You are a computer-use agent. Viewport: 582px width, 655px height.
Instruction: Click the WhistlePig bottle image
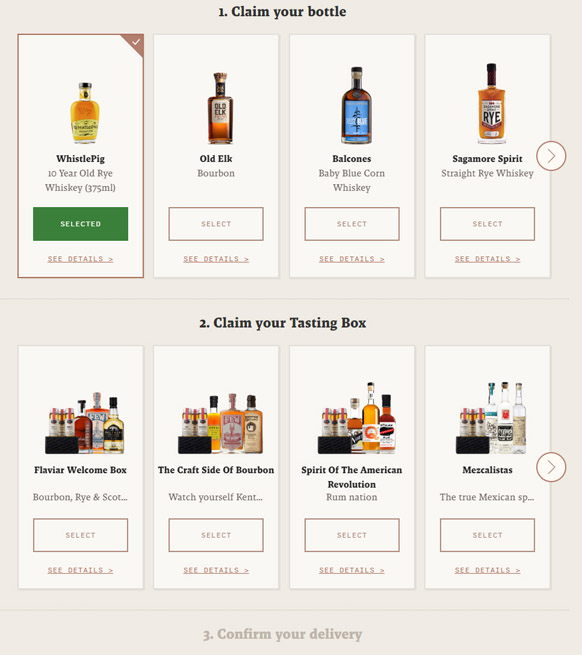[x=85, y=113]
